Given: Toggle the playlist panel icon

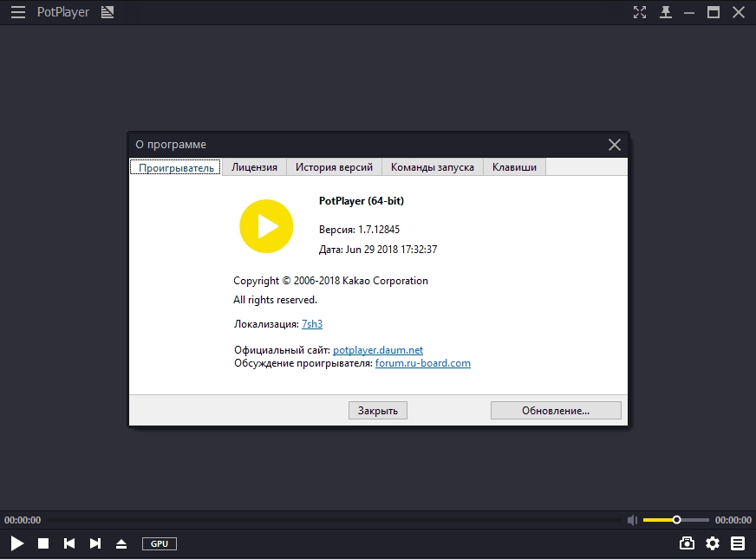Looking at the screenshot, I should (x=738, y=543).
